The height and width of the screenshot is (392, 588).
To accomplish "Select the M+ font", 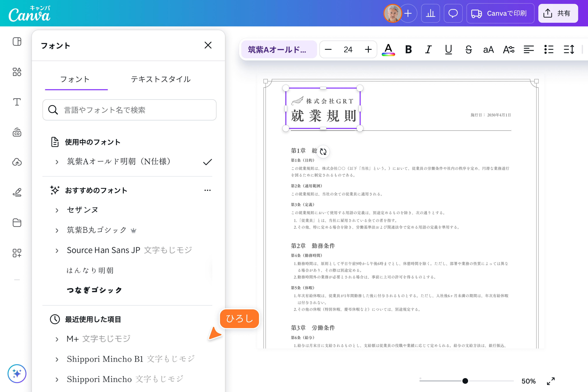I will [72, 339].
